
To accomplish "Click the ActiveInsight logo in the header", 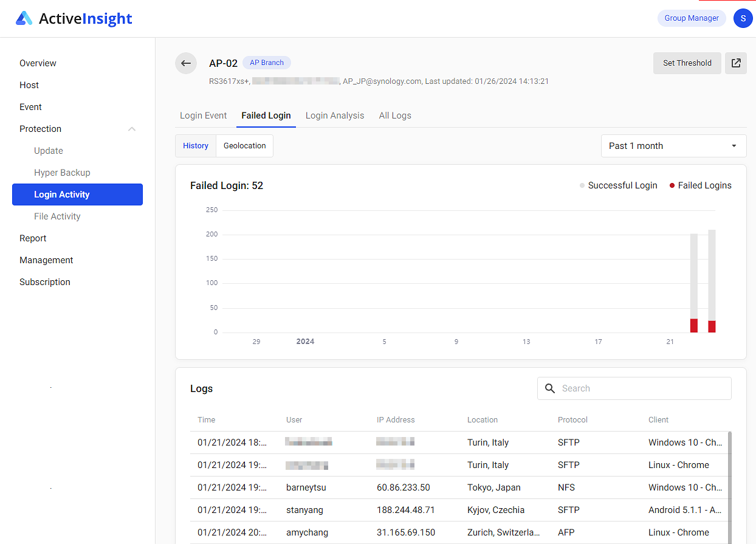I will pyautogui.click(x=73, y=18).
